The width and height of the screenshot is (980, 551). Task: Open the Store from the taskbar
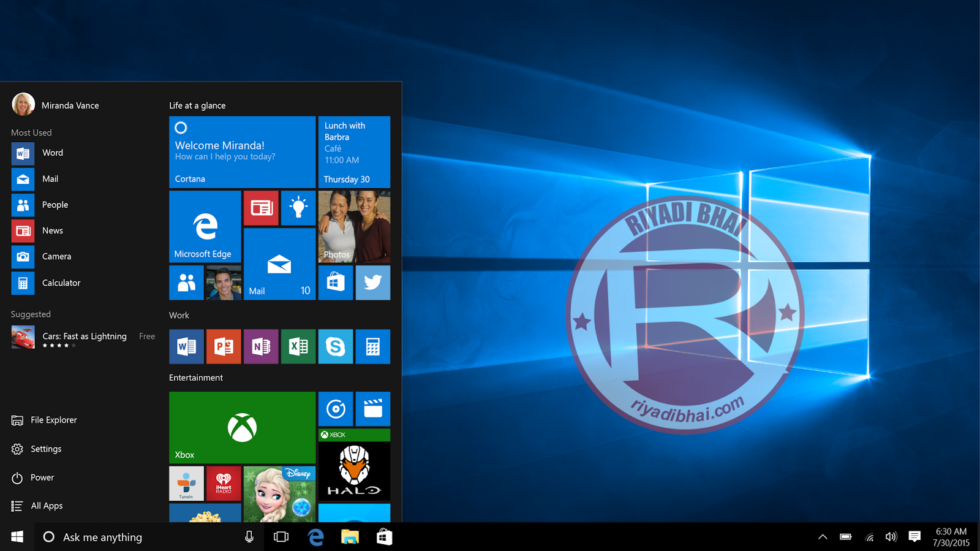(x=384, y=537)
